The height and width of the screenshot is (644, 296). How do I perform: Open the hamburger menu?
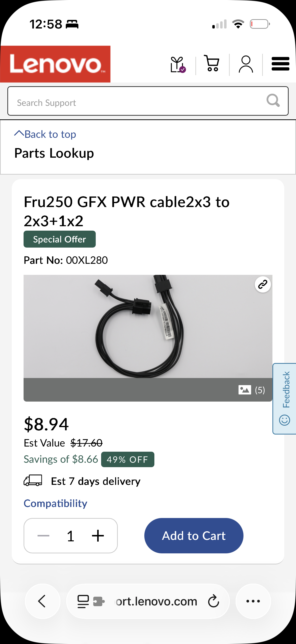tap(280, 64)
